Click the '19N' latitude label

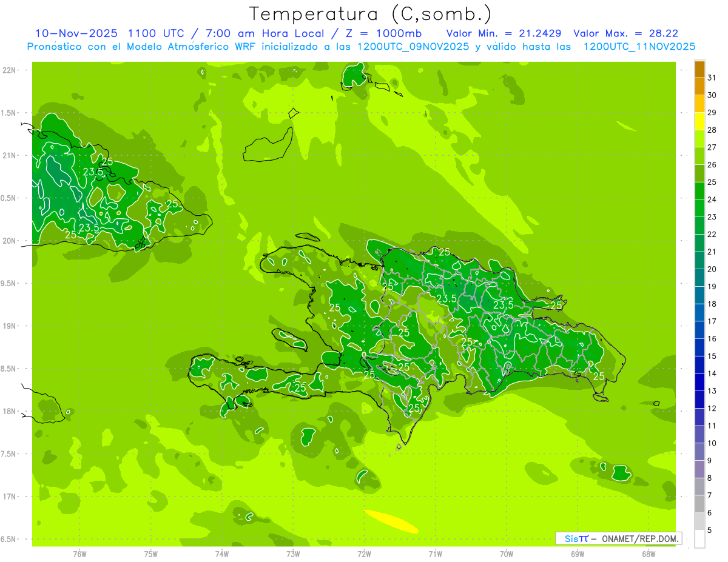[8, 326]
